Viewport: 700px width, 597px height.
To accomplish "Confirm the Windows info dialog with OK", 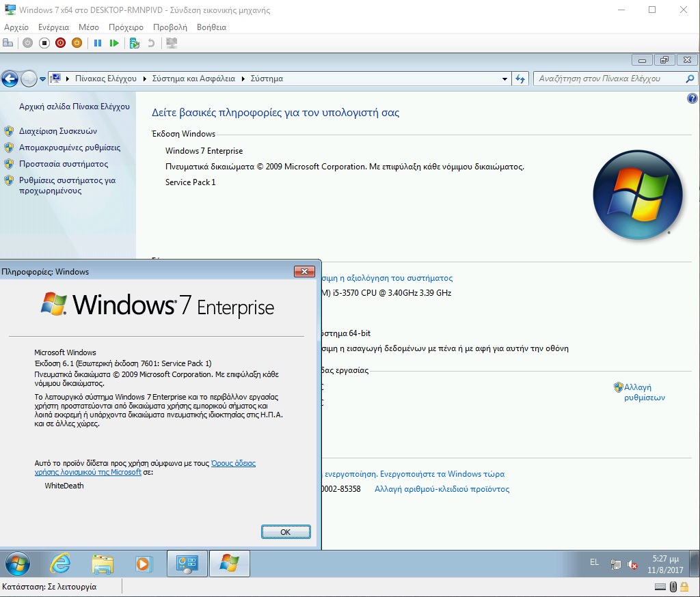I will (286, 532).
